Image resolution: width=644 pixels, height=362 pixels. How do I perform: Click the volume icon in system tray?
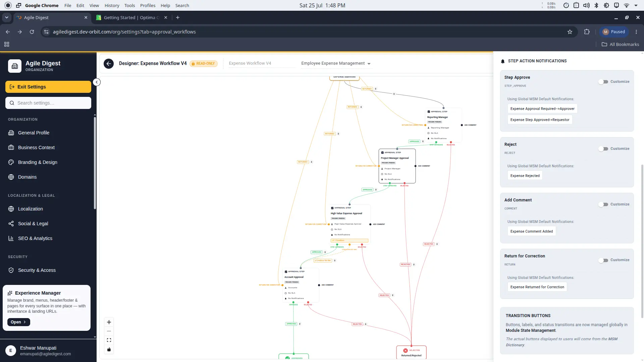click(x=586, y=5)
